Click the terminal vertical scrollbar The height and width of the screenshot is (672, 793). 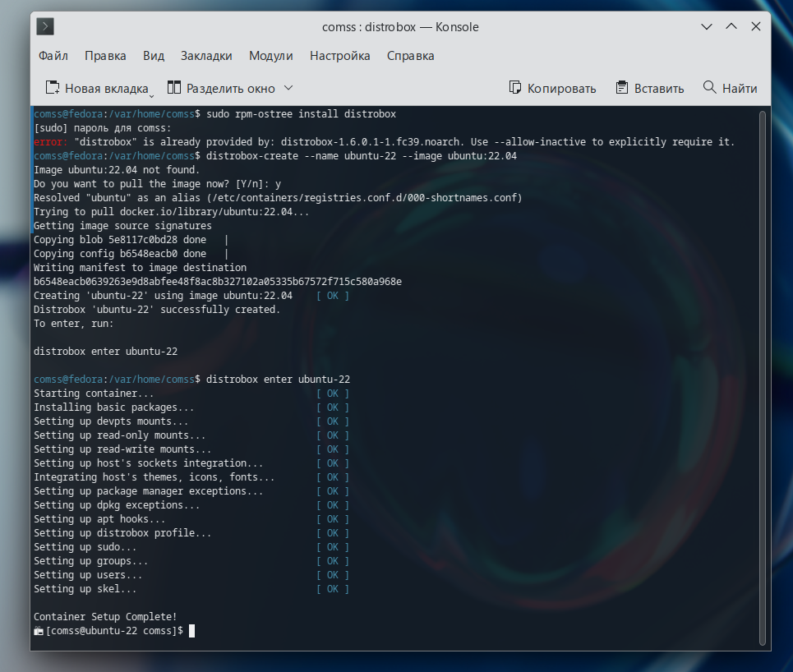point(763,378)
